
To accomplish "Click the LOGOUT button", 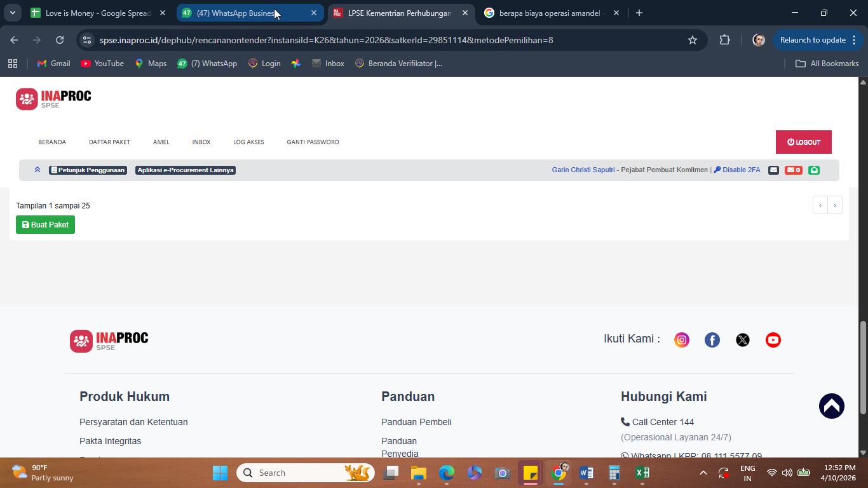I will [x=804, y=142].
